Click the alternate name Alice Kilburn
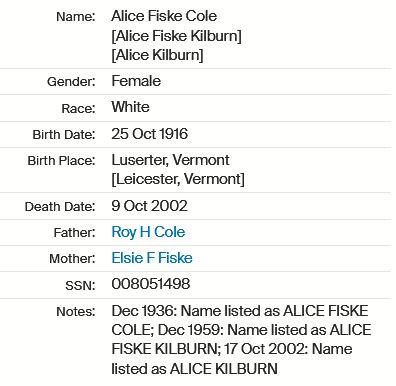This screenshot has width=396, height=386. (157, 55)
